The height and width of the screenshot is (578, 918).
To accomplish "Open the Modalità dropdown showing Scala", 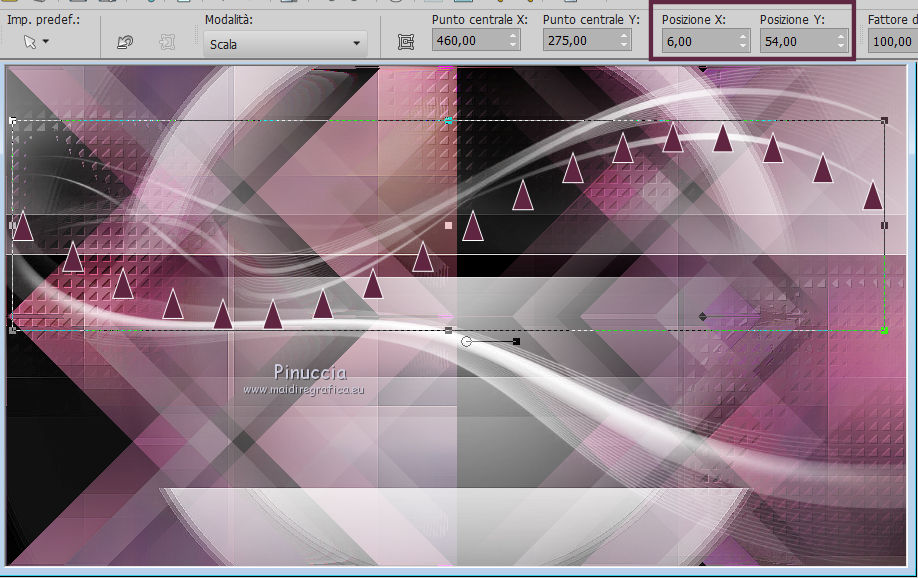I will click(286, 44).
